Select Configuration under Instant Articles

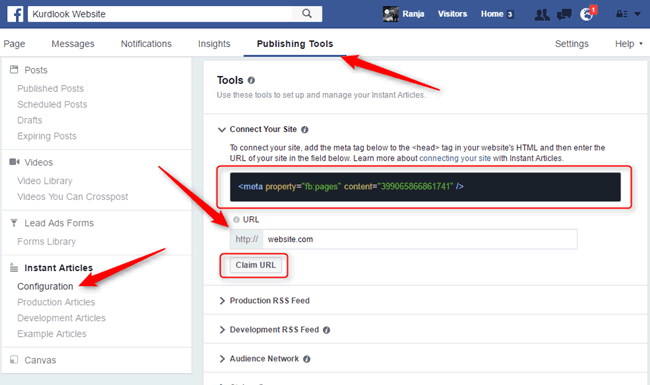[x=45, y=287]
